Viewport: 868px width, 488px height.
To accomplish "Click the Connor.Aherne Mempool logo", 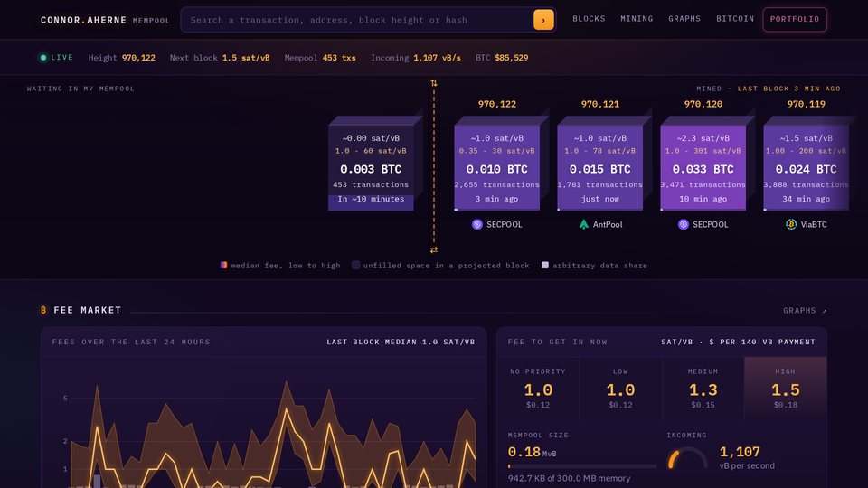I will 105,20.
